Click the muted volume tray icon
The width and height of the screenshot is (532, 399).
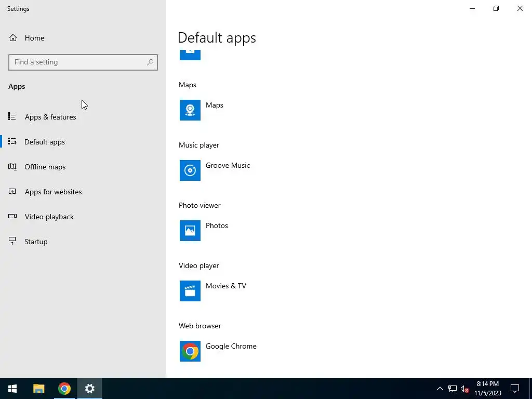pos(464,389)
